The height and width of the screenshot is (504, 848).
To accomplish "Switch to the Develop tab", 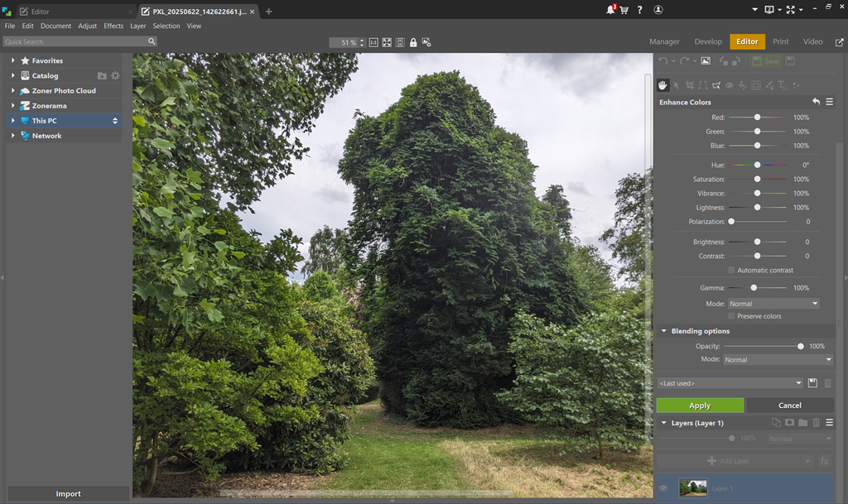I will coord(708,41).
